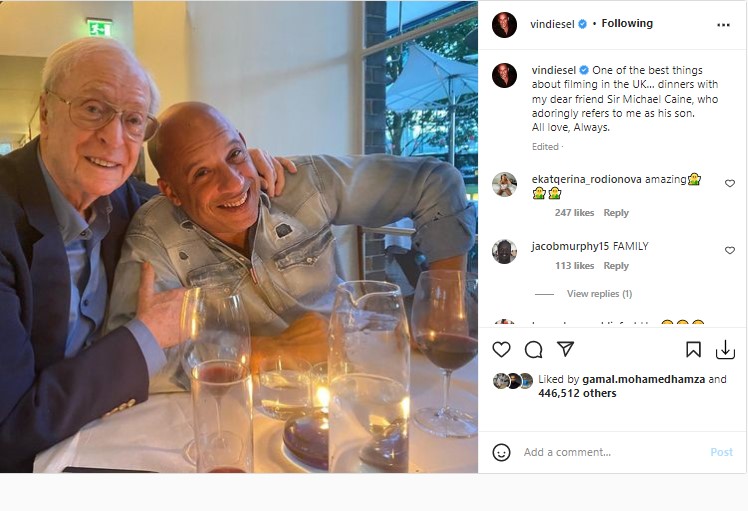Reply to jacobmurphy15's FAMILY comment
The width and height of the screenshot is (748, 511).
point(616,266)
